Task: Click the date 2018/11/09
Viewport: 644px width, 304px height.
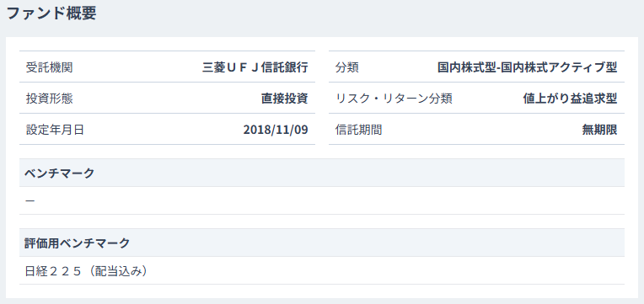Action: (x=276, y=130)
